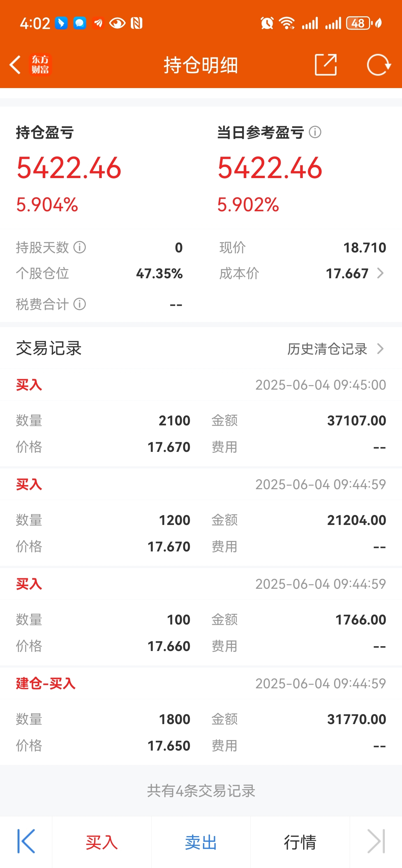Jump to last holding icon

[376, 842]
